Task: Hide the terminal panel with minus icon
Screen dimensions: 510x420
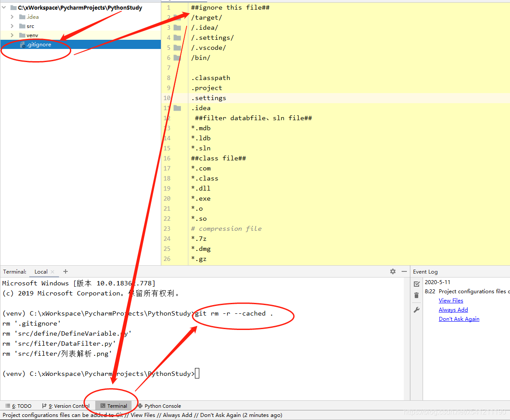Action: pyautogui.click(x=404, y=271)
